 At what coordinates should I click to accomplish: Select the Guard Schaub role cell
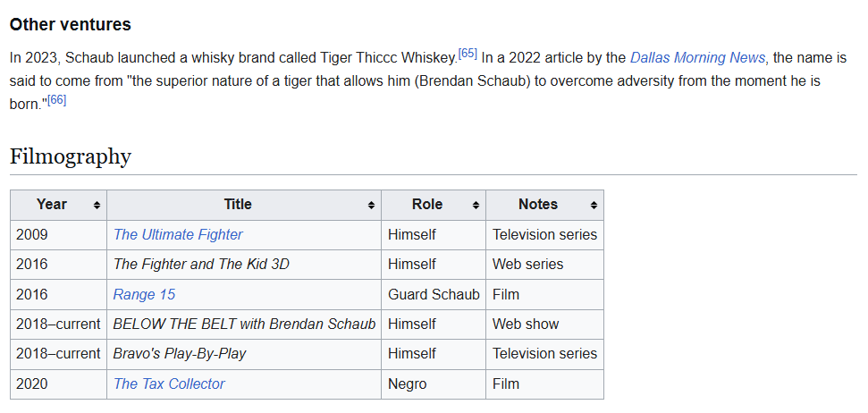pyautogui.click(x=434, y=294)
